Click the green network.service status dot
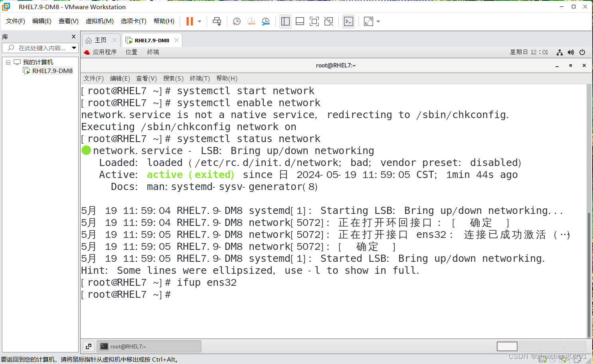 pos(86,150)
